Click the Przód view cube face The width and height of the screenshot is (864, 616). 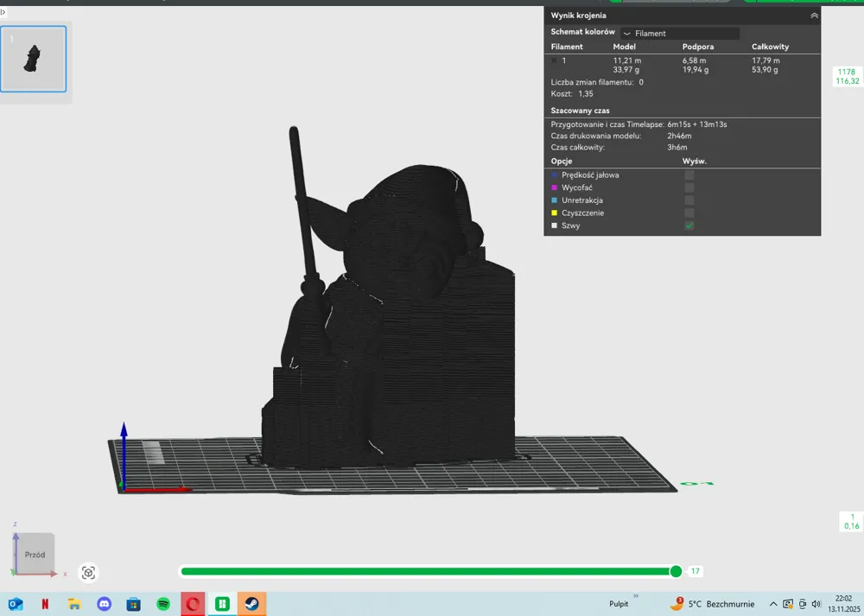tap(35, 553)
